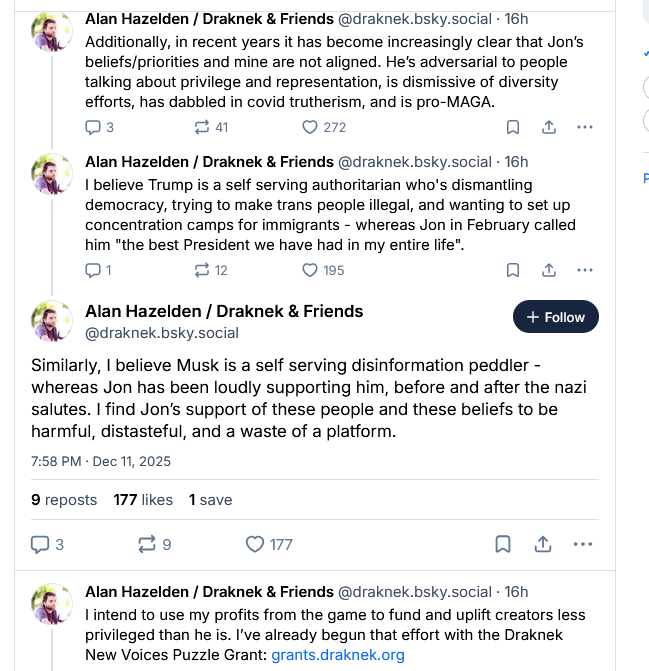649x671 pixels.
Task: Like the main post about Musk
Action: (x=256, y=544)
